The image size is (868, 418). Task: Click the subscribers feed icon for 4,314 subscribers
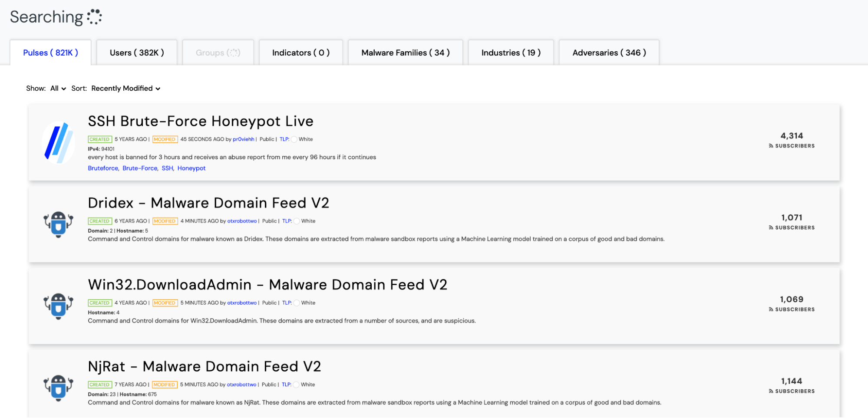771,146
